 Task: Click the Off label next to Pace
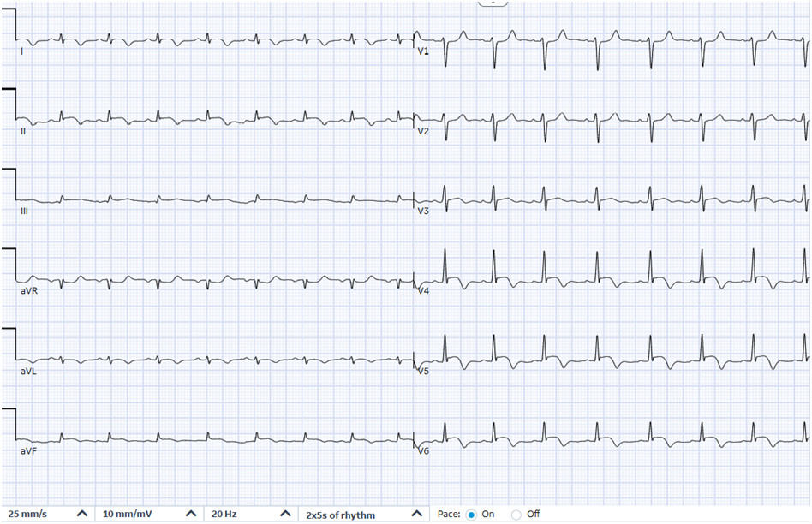coord(534,514)
